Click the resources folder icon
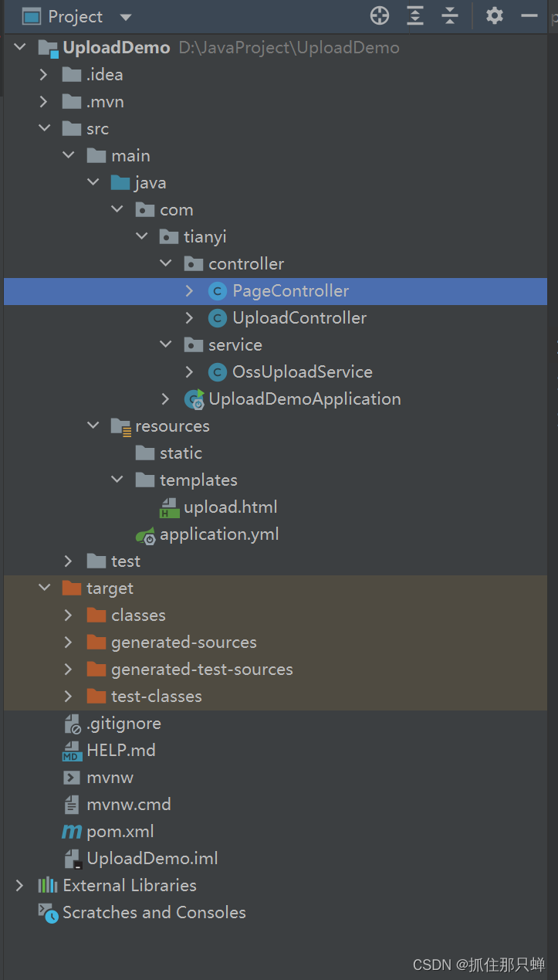 tap(121, 426)
